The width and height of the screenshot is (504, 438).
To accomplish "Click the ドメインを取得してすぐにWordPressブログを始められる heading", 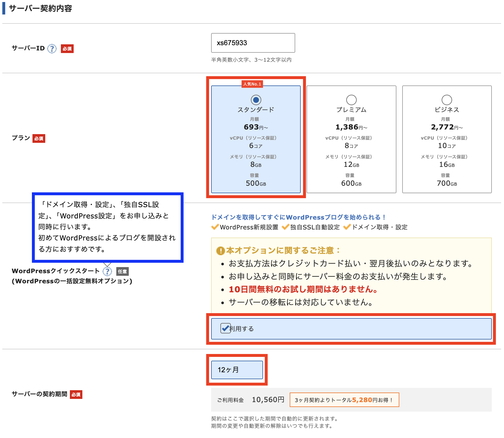I will (298, 217).
